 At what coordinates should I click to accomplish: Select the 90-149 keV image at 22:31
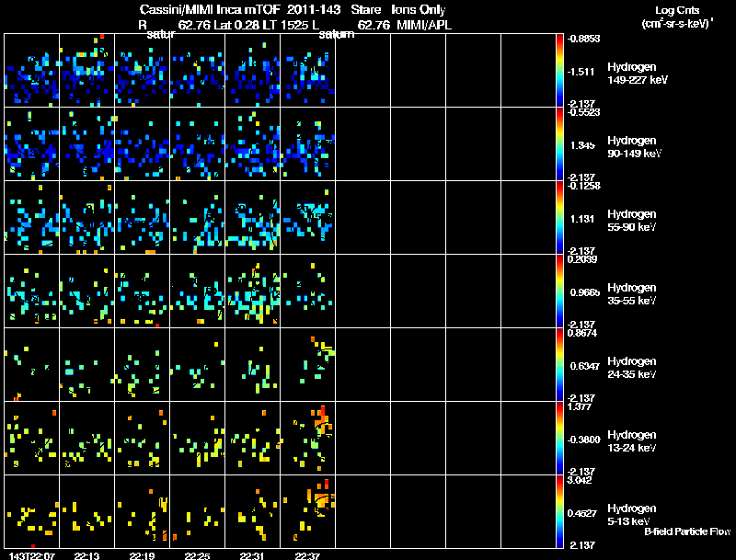(252, 144)
